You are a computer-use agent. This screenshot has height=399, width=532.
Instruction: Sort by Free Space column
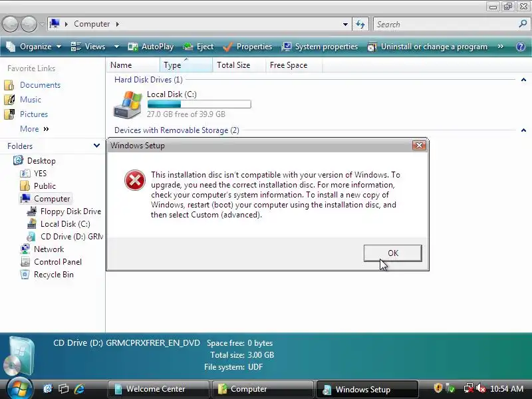pyautogui.click(x=294, y=65)
